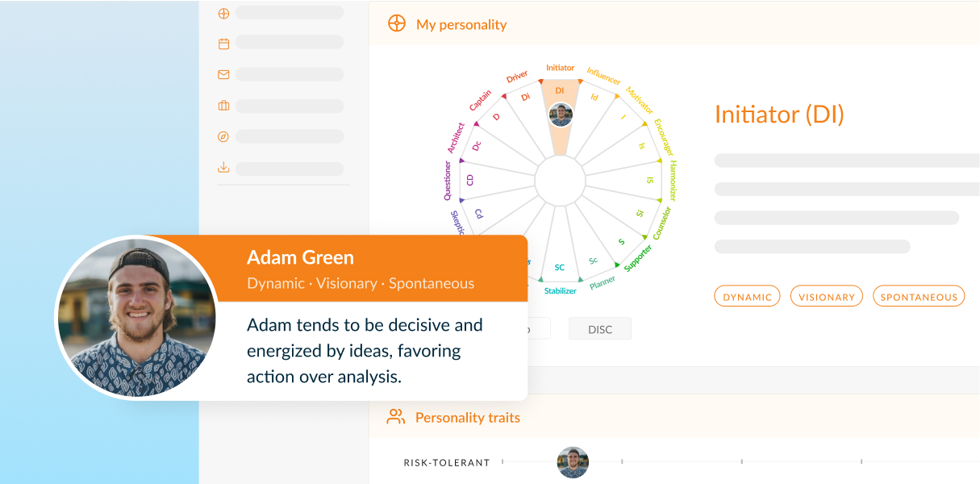Select the SPONTANEOUS trait tag
Screen dimensions: 980x484
tap(919, 297)
